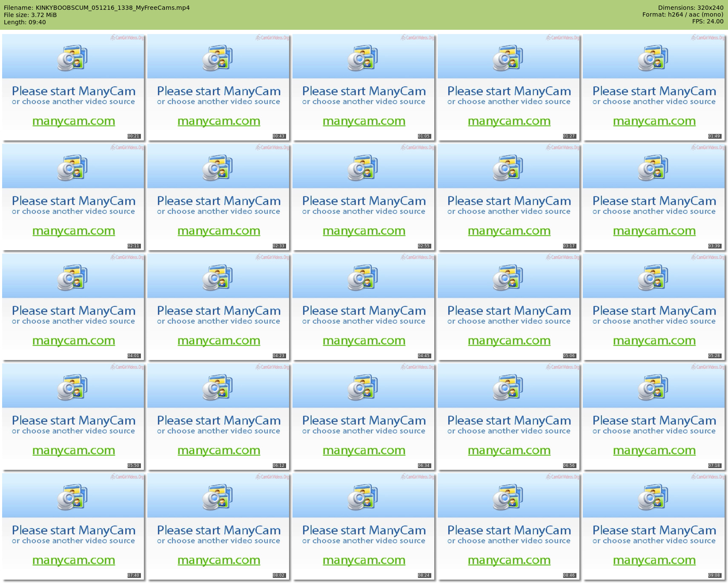
Task: Click the 'Format: h264 / aac (mono)' text
Action: pos(683,14)
